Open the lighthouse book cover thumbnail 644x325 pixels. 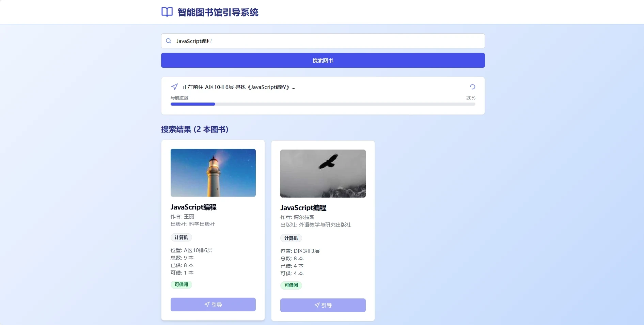coord(213,173)
